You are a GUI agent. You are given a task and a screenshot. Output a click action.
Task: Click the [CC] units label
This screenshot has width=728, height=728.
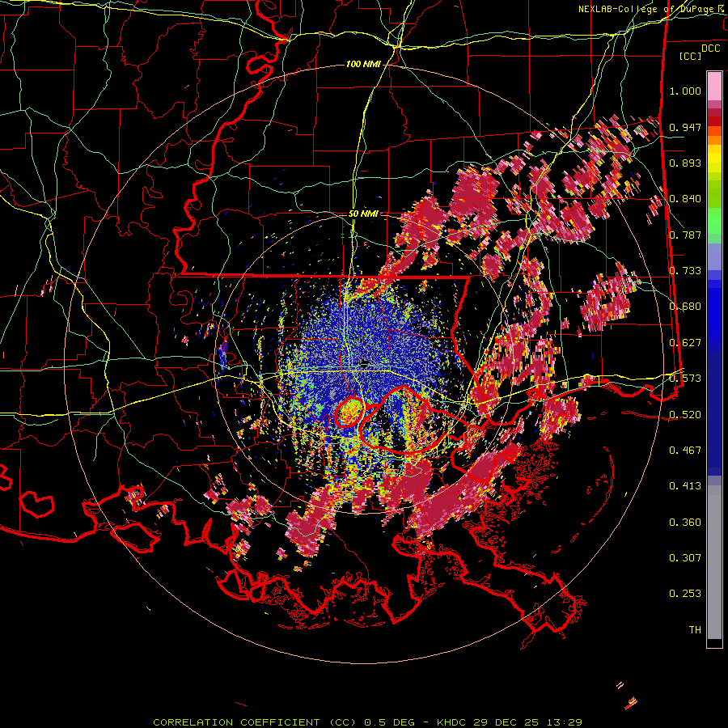point(691,56)
